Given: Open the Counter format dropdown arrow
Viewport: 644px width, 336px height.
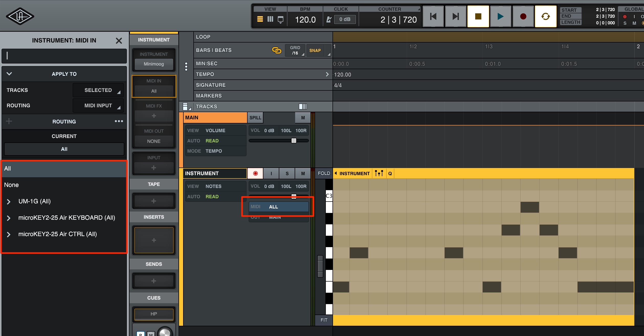Looking at the screenshot, I should (419, 9).
